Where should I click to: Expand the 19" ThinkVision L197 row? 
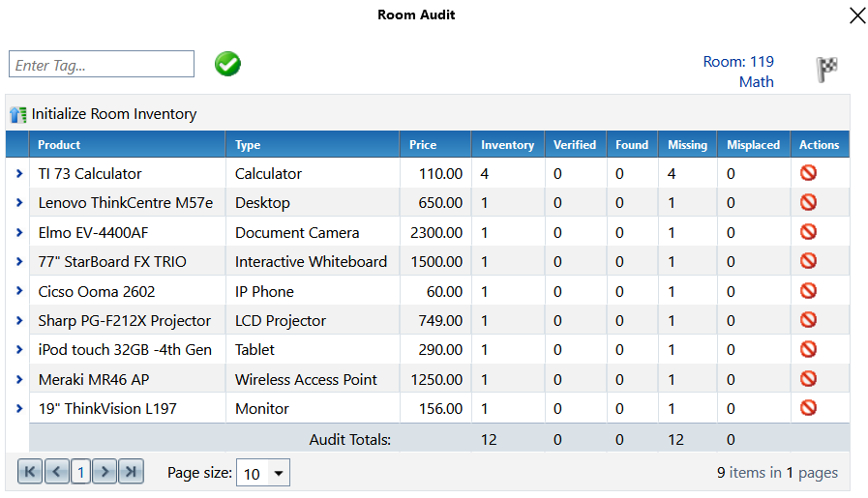click(19, 409)
